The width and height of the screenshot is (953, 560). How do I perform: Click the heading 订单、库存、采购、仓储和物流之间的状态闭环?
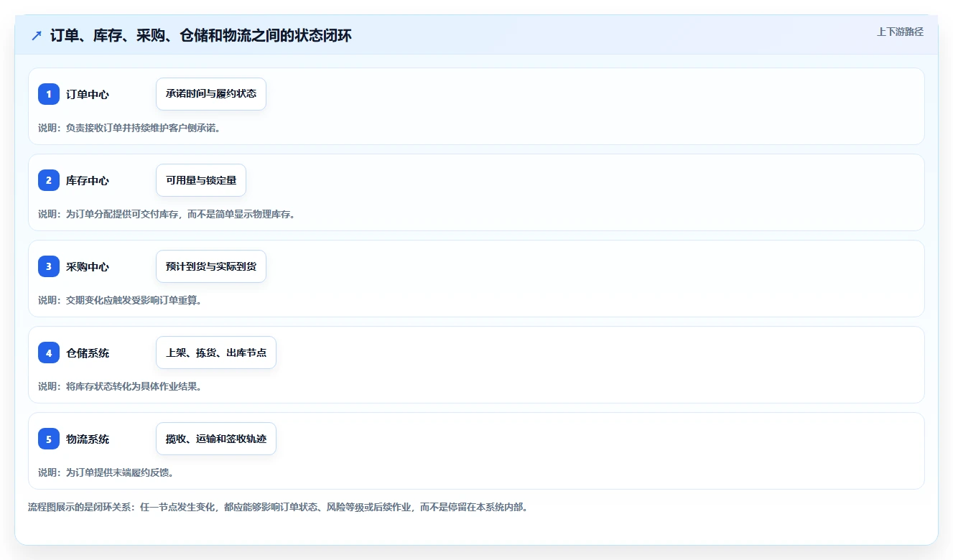tap(201, 35)
